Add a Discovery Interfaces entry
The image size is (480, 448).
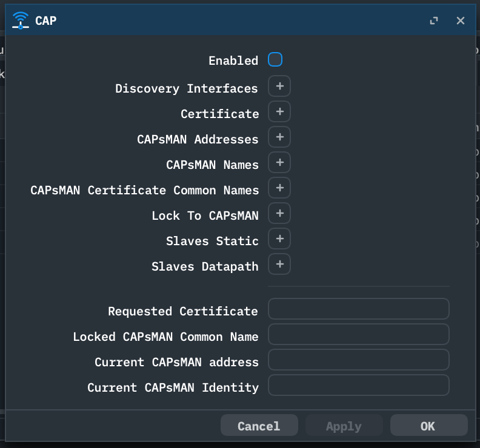pos(279,87)
